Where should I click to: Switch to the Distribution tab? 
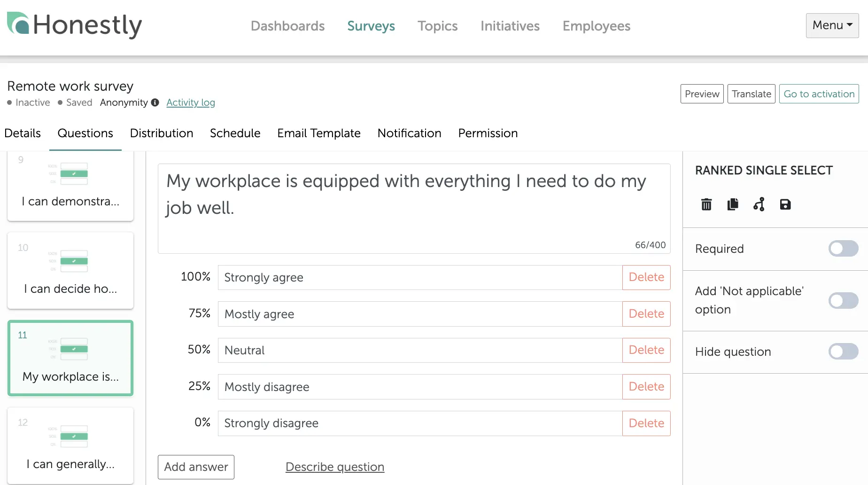click(161, 133)
